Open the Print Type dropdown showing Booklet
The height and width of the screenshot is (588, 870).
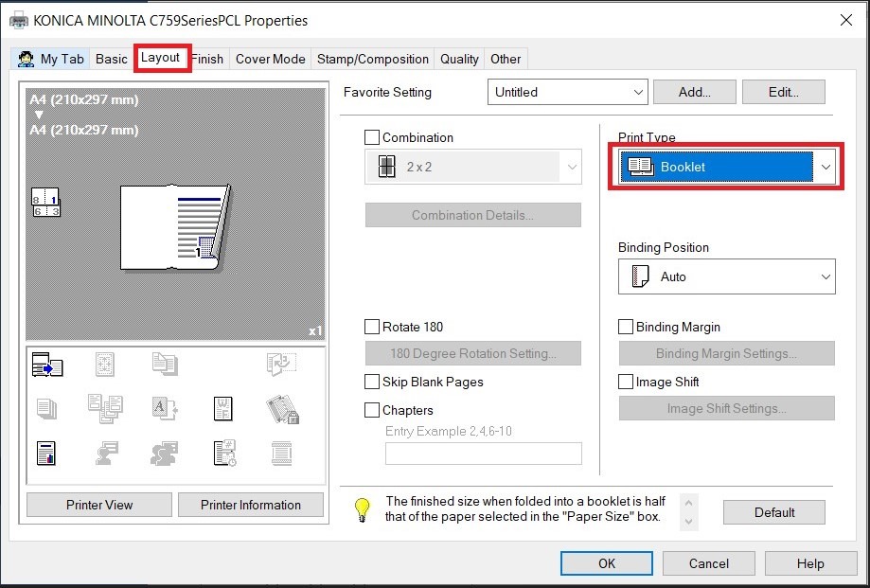click(726, 167)
